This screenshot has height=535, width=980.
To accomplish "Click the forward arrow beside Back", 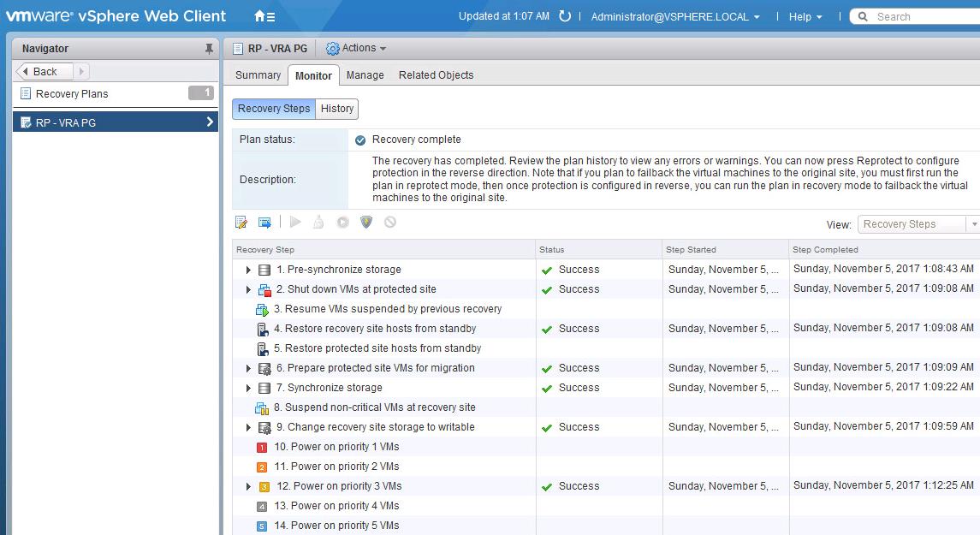I will click(81, 71).
